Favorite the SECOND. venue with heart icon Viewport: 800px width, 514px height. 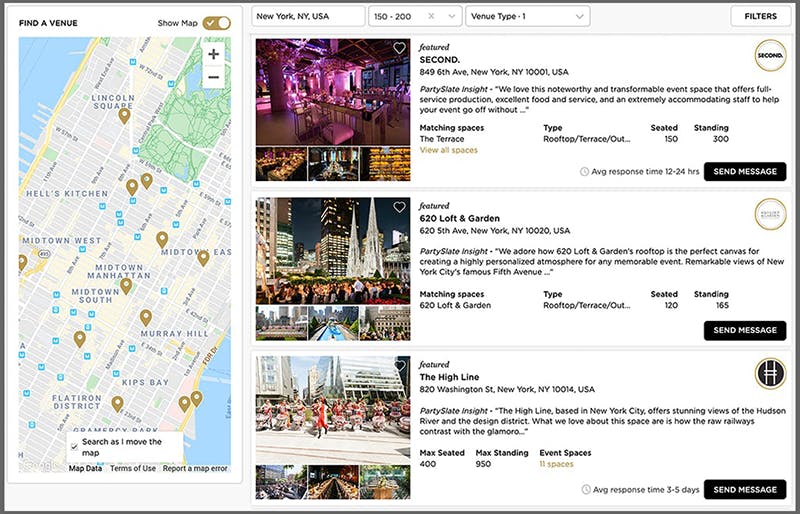click(x=399, y=48)
